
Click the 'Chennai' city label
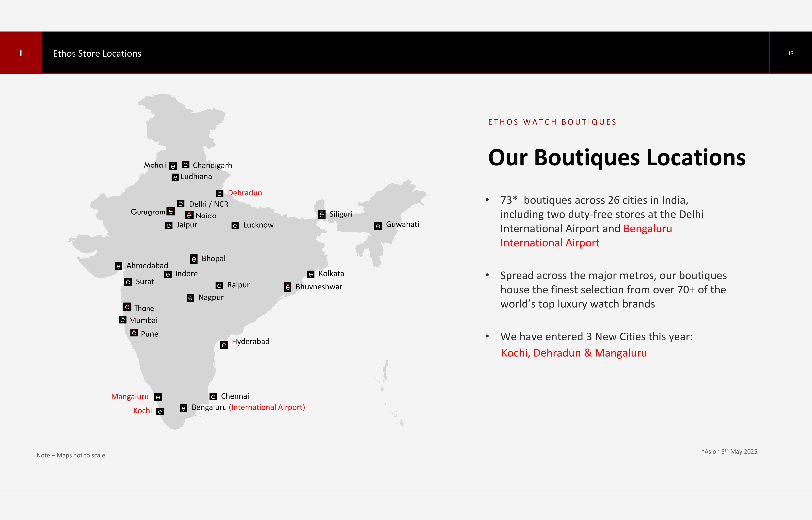point(235,396)
